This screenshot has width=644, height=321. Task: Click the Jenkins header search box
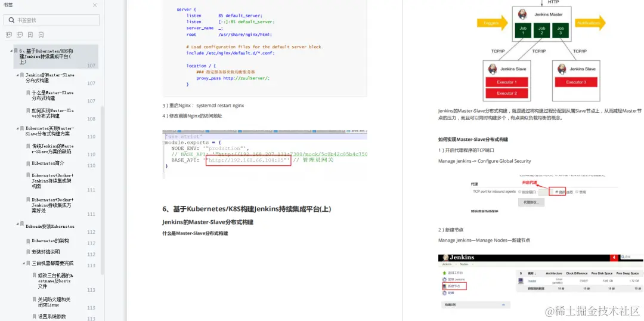(x=631, y=258)
